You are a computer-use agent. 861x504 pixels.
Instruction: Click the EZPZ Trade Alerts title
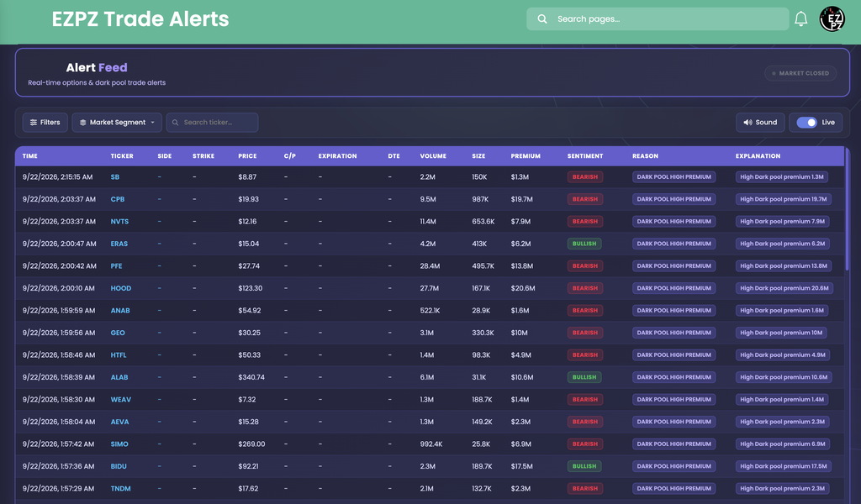point(140,19)
